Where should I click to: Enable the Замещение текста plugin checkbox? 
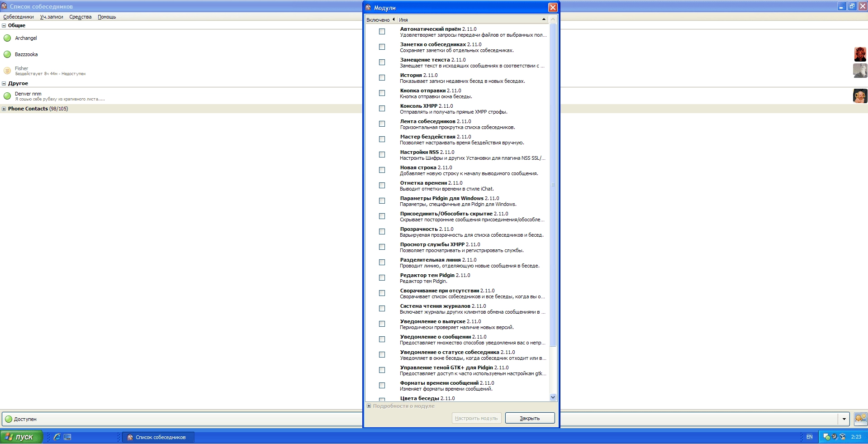[382, 62]
